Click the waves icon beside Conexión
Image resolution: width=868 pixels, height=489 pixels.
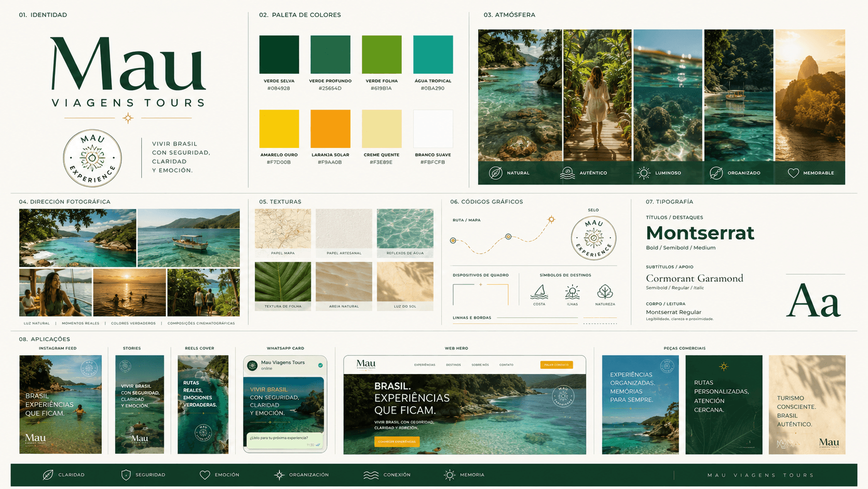click(x=371, y=475)
